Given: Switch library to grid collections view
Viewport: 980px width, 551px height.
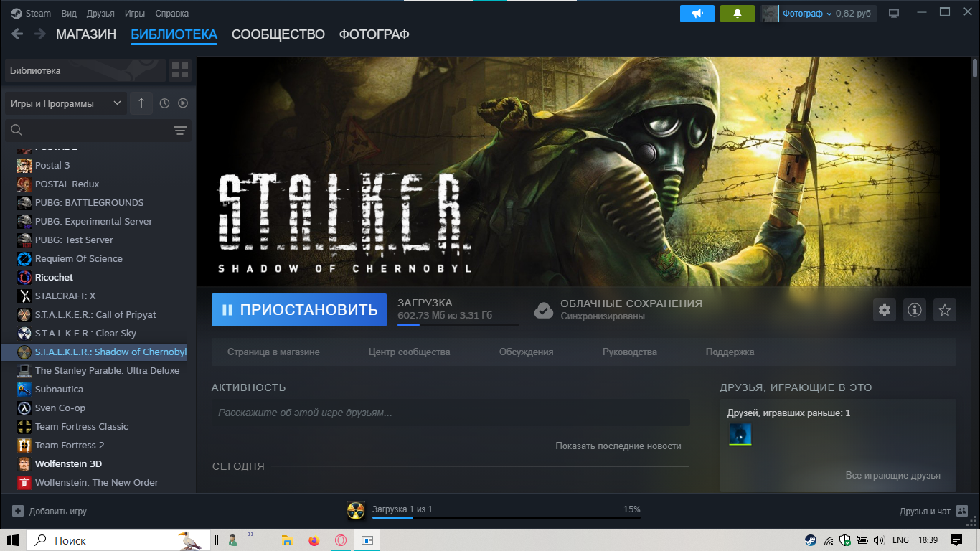Looking at the screenshot, I should [x=179, y=70].
